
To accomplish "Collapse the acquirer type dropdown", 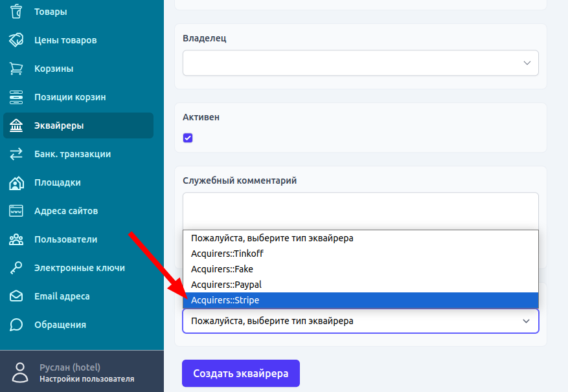I will 360,321.
